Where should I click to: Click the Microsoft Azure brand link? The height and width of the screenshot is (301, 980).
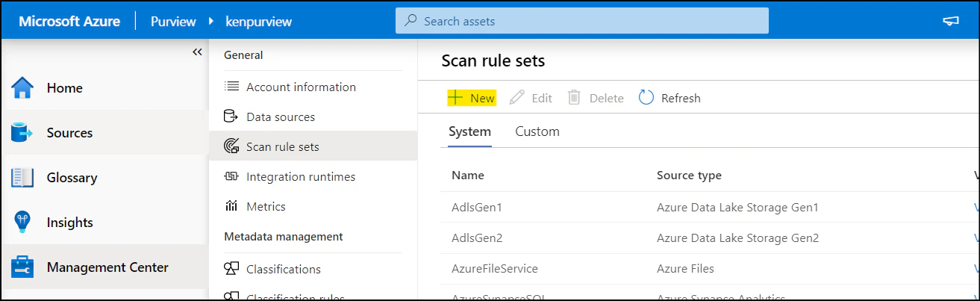click(x=69, y=21)
